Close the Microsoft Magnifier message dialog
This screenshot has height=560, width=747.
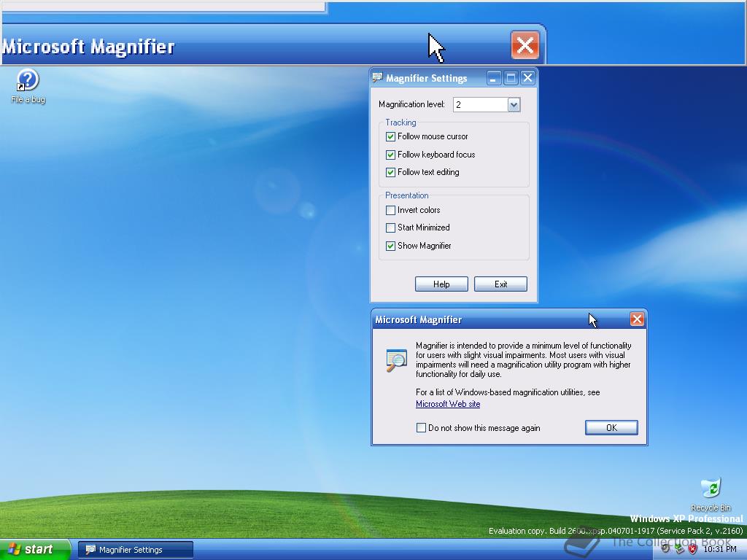pos(637,319)
